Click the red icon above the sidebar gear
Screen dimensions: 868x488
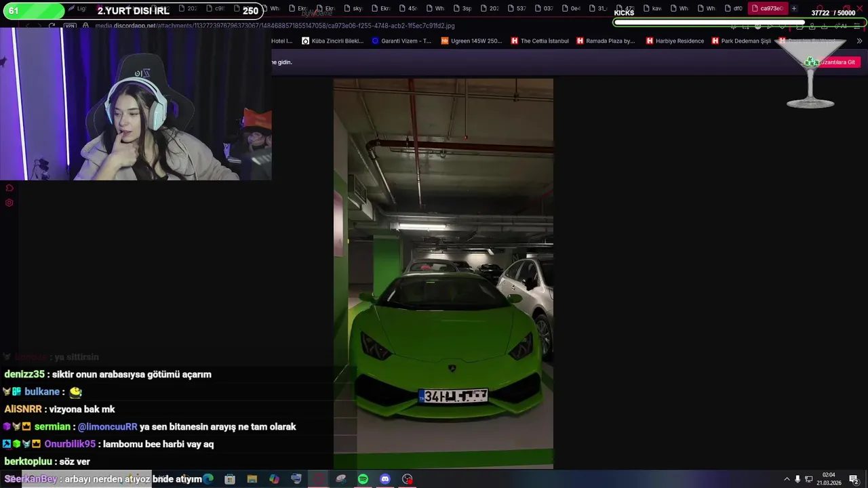pyautogui.click(x=9, y=188)
